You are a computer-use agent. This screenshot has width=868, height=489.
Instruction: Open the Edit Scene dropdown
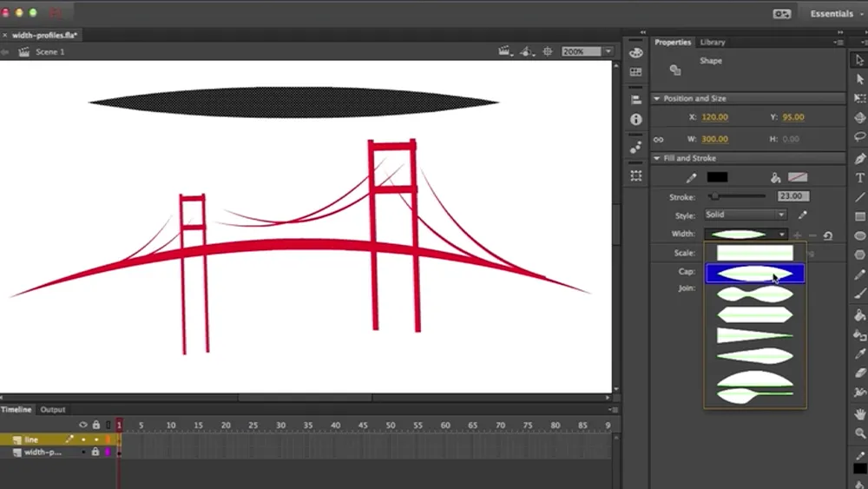pos(505,51)
